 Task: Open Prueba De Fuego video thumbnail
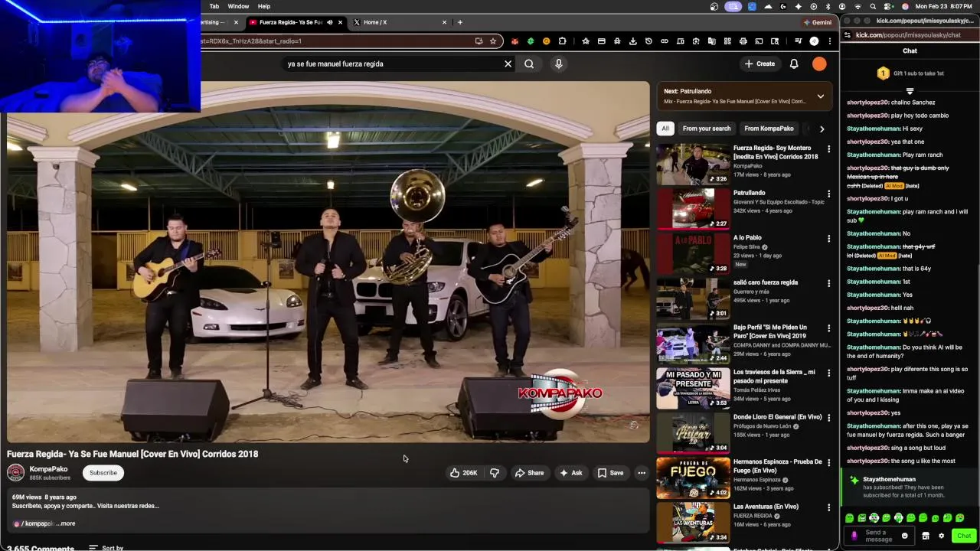(x=693, y=478)
